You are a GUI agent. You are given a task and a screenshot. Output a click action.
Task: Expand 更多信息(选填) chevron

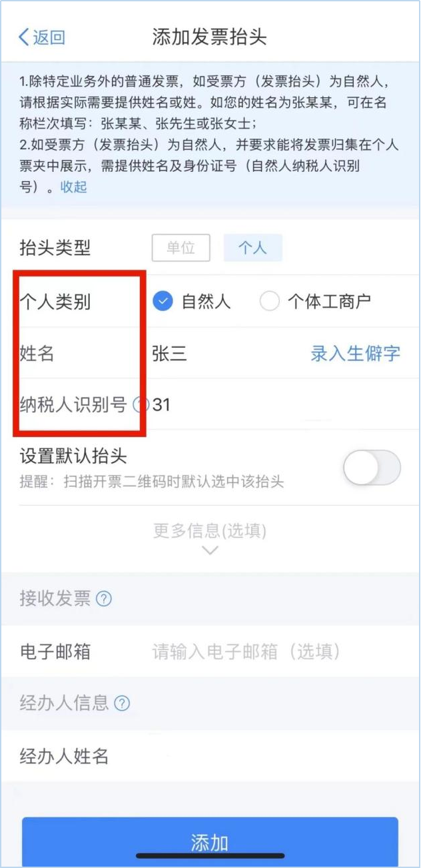(210, 550)
